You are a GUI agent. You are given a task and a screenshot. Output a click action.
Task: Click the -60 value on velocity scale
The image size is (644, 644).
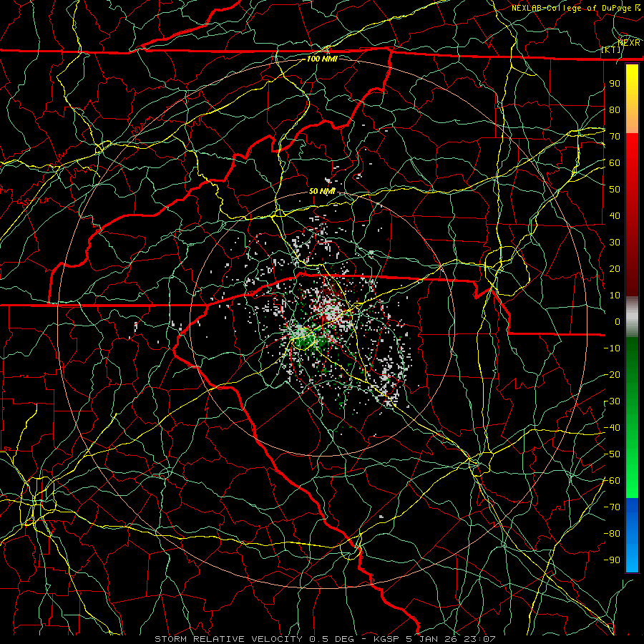point(612,481)
